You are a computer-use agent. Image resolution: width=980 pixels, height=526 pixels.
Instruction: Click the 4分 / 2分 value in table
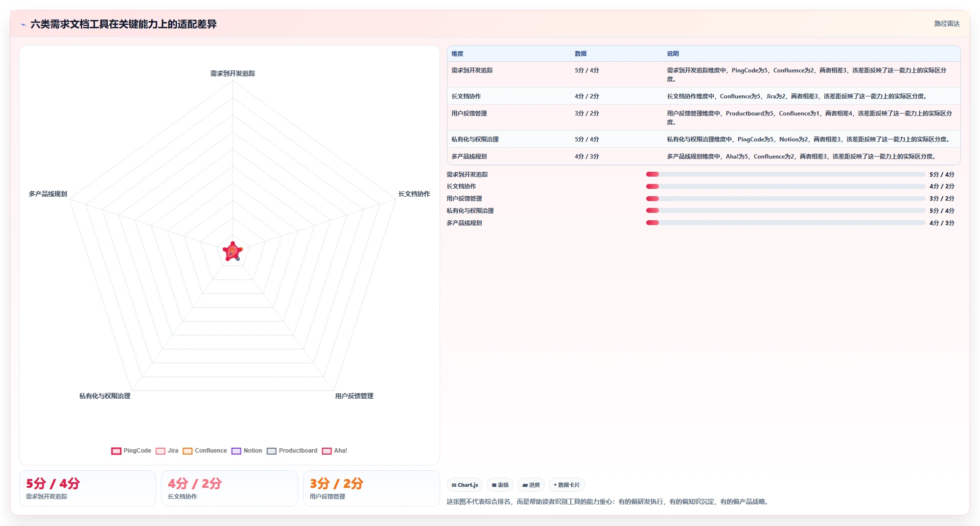[x=587, y=96]
